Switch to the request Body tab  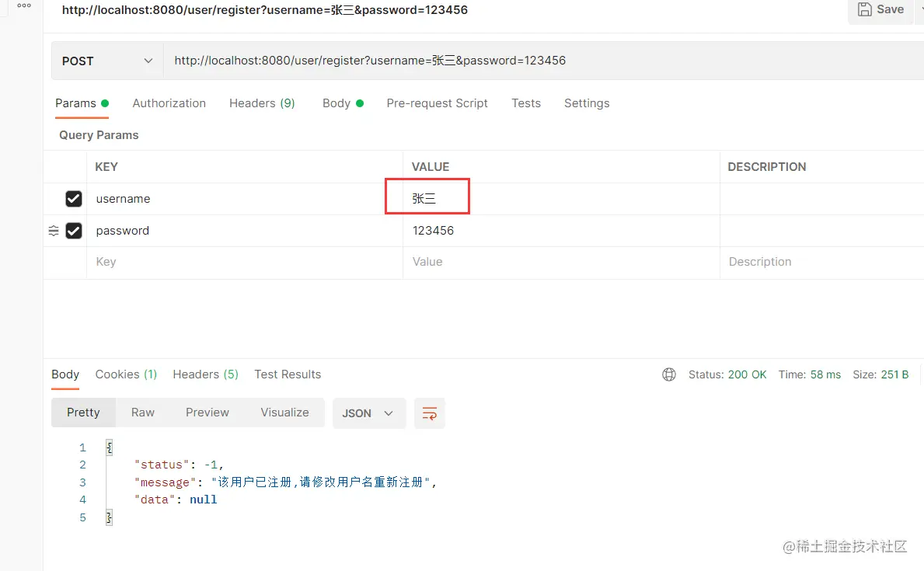coord(343,103)
